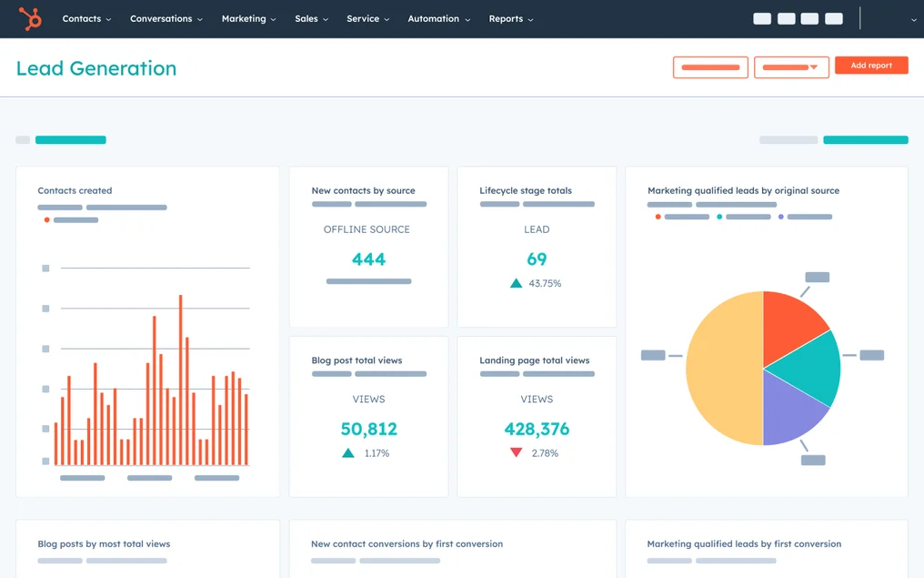Select the Automation menu item

(x=438, y=18)
